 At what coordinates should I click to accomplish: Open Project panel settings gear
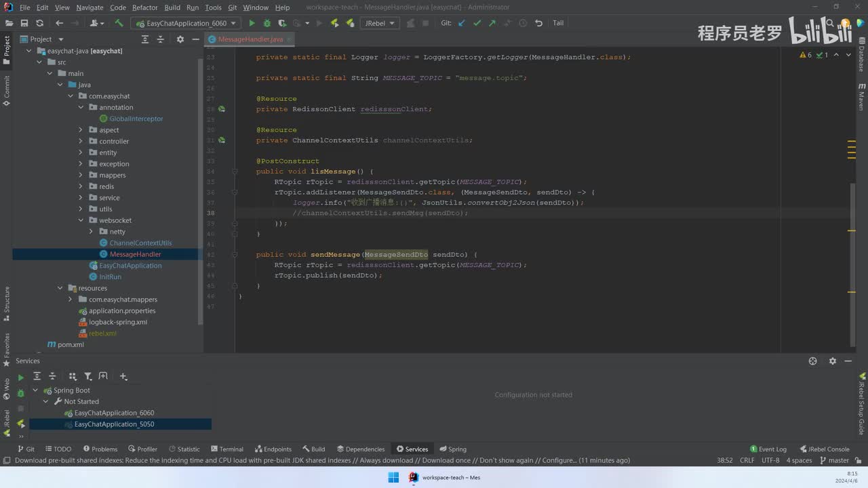click(180, 39)
